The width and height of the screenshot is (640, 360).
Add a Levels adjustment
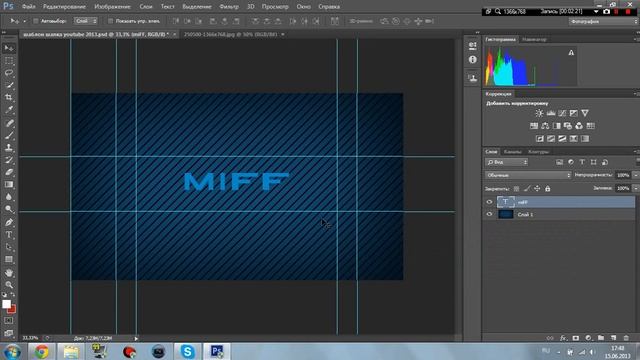[551, 113]
